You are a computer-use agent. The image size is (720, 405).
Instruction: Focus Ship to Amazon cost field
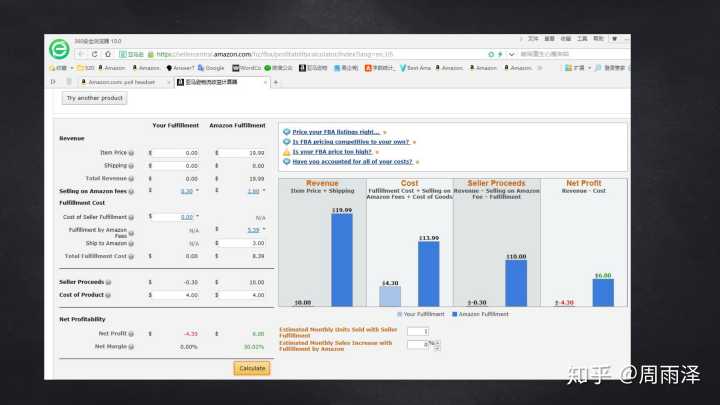[x=242, y=243]
